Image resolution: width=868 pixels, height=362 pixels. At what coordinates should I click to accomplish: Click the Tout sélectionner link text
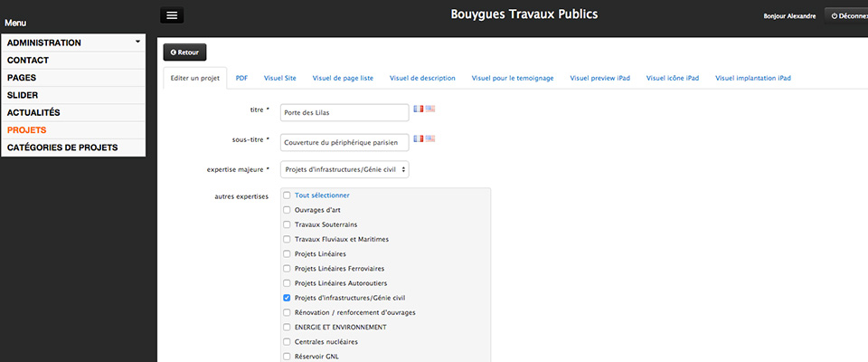pos(322,195)
